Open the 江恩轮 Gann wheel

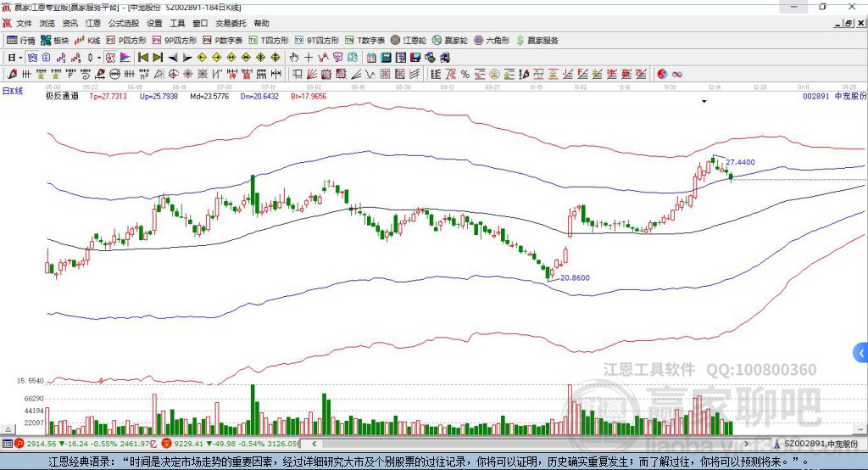409,41
